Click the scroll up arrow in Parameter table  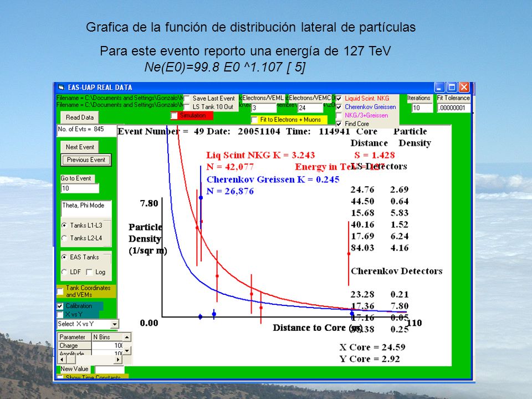tap(127, 337)
